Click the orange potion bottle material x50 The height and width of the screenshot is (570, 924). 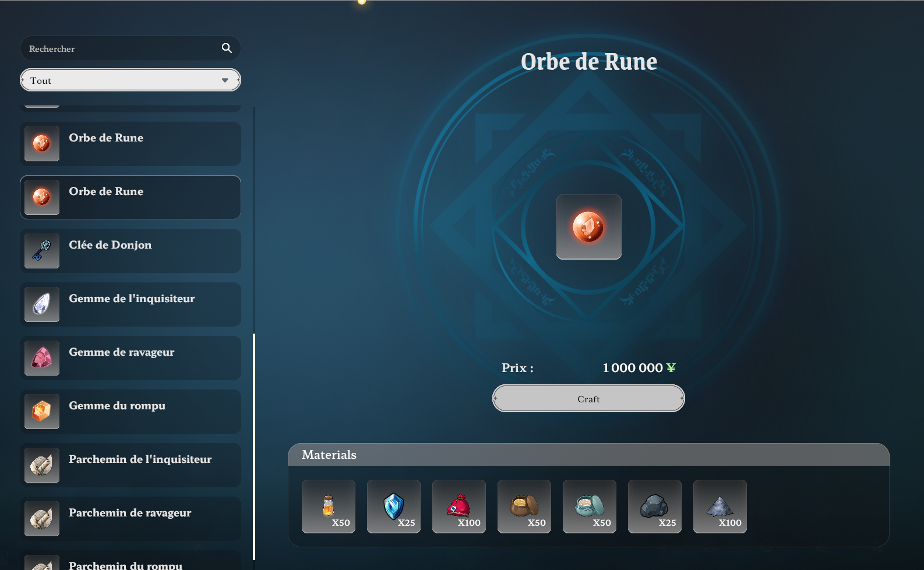pyautogui.click(x=329, y=506)
